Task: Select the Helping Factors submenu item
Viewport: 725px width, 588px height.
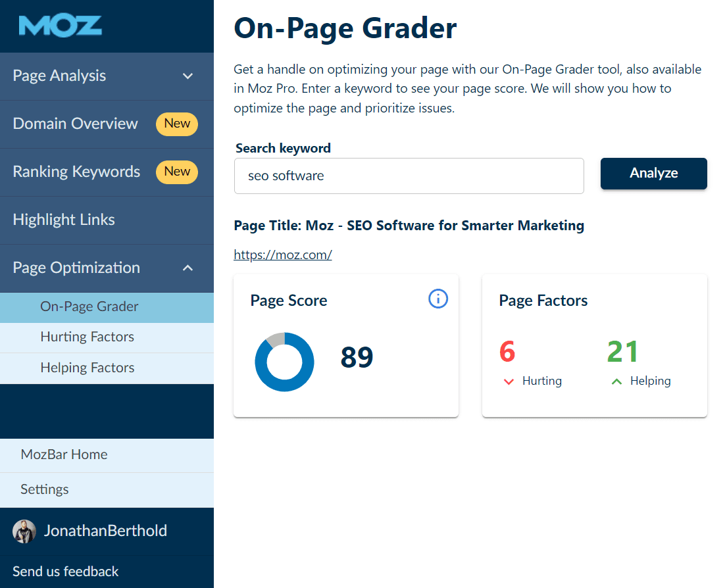Action: pos(87,368)
